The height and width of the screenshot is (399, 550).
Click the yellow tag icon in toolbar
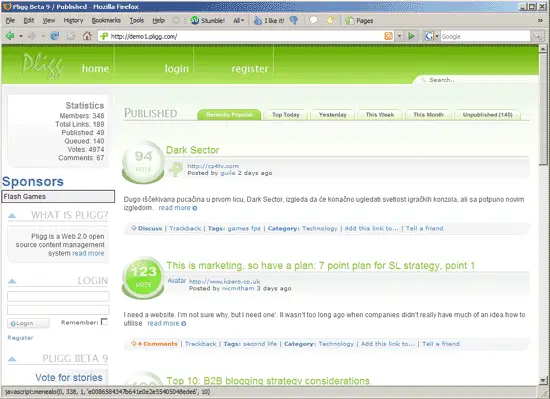[330, 21]
